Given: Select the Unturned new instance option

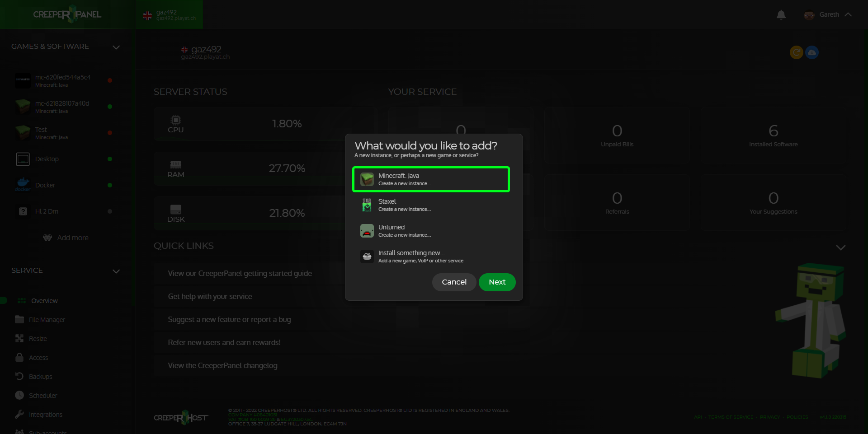Looking at the screenshot, I should (431, 231).
